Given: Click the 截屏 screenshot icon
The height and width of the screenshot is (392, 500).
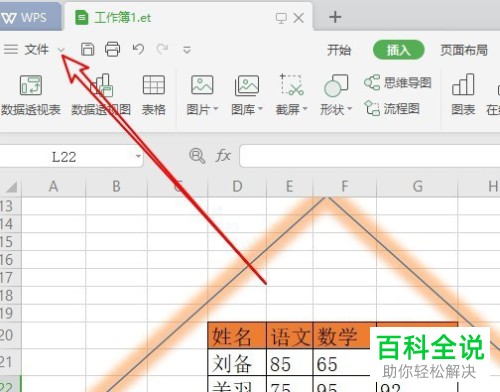Looking at the screenshot, I should [291, 85].
